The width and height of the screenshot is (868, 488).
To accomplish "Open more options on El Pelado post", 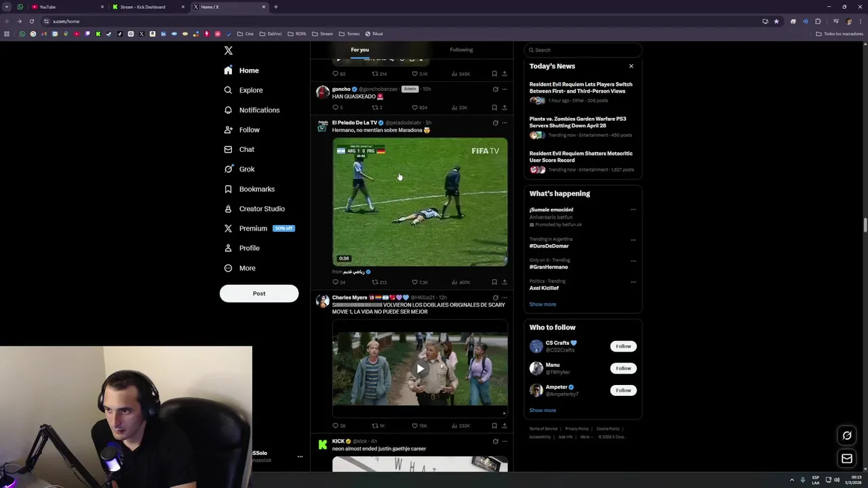I will 505,123.
